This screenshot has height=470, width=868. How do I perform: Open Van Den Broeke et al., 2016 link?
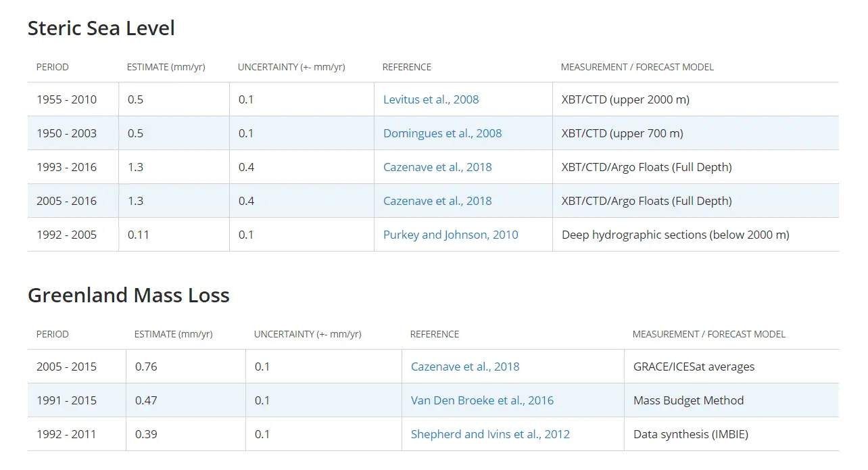482,400
